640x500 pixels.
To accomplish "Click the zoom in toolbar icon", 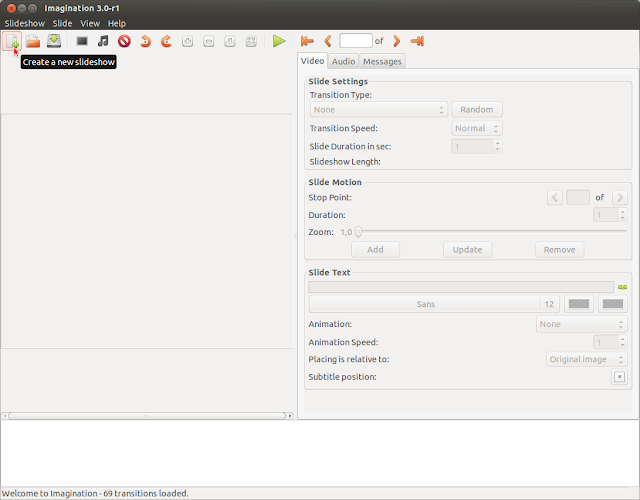I will click(187, 41).
